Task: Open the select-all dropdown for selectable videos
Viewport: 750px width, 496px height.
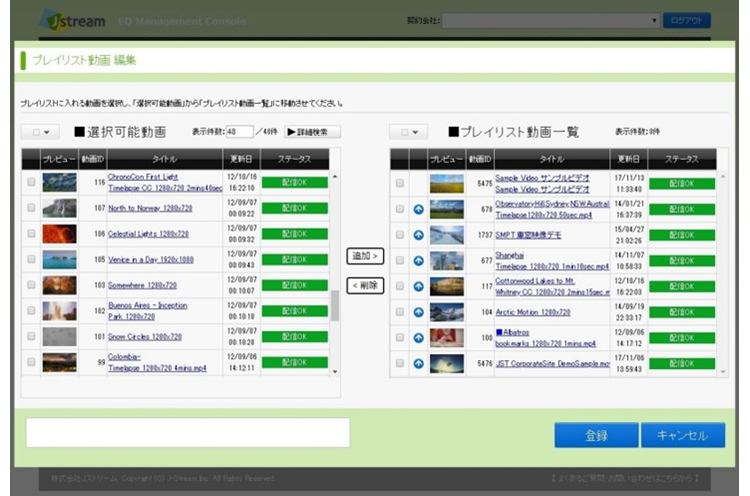Action: click(40, 132)
